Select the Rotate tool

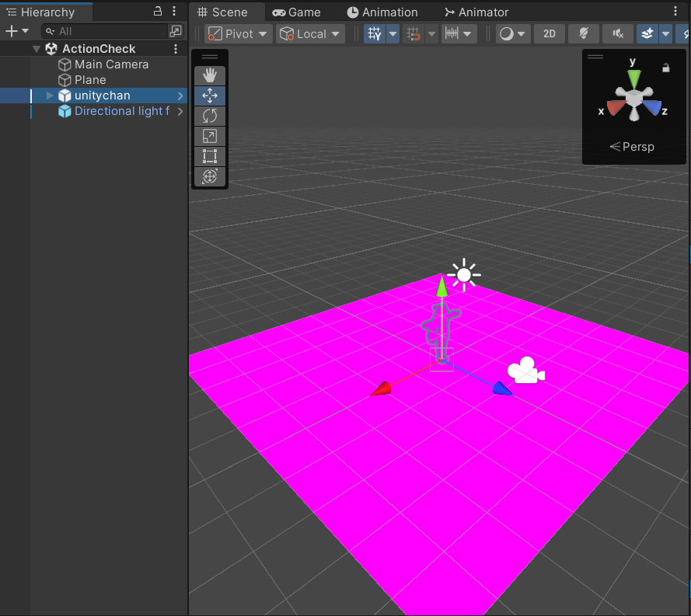tap(210, 116)
